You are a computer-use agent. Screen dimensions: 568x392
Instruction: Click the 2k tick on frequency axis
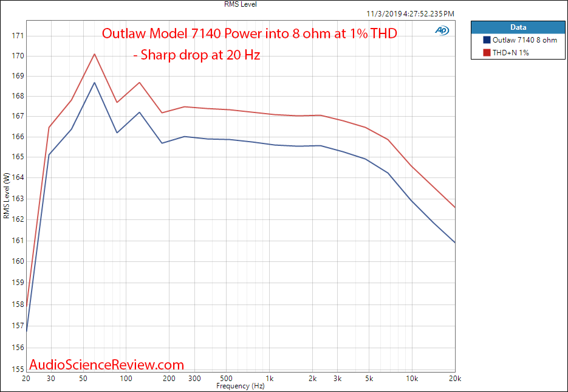(x=312, y=379)
